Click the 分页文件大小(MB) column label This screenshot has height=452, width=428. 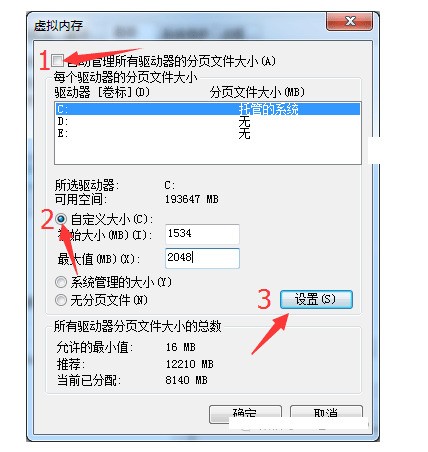click(257, 92)
